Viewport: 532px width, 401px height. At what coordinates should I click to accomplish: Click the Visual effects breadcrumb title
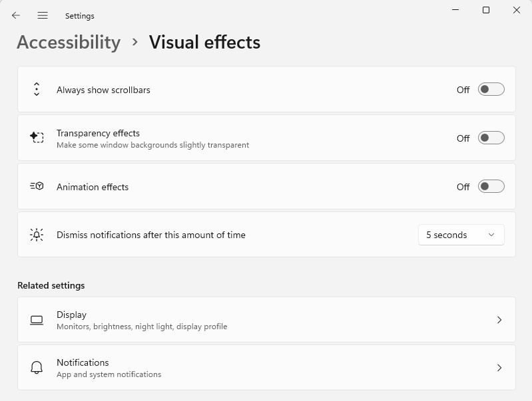[204, 42]
